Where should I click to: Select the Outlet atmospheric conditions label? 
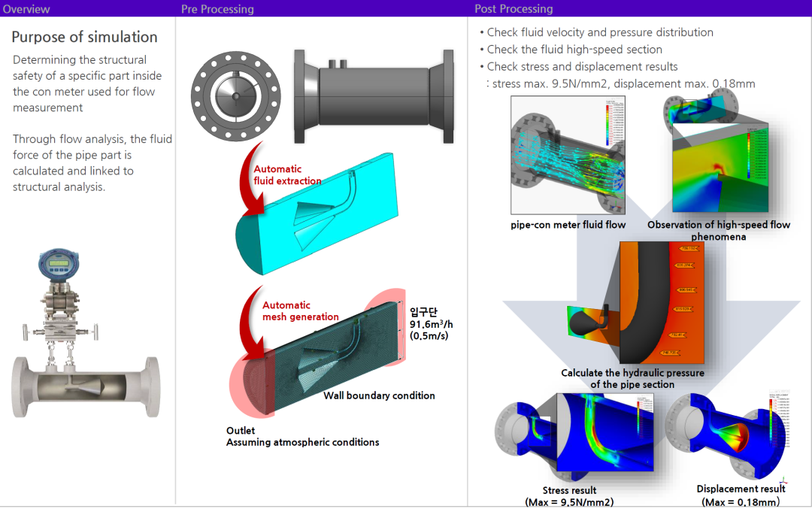(302, 437)
